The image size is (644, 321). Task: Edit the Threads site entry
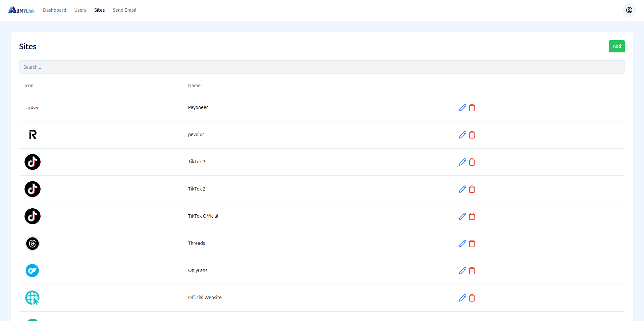[462, 244]
